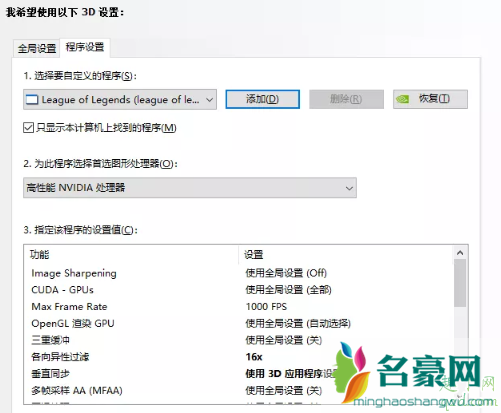Click the 1000 FPS setting value
Screen dimensions: 501x413
point(266,307)
